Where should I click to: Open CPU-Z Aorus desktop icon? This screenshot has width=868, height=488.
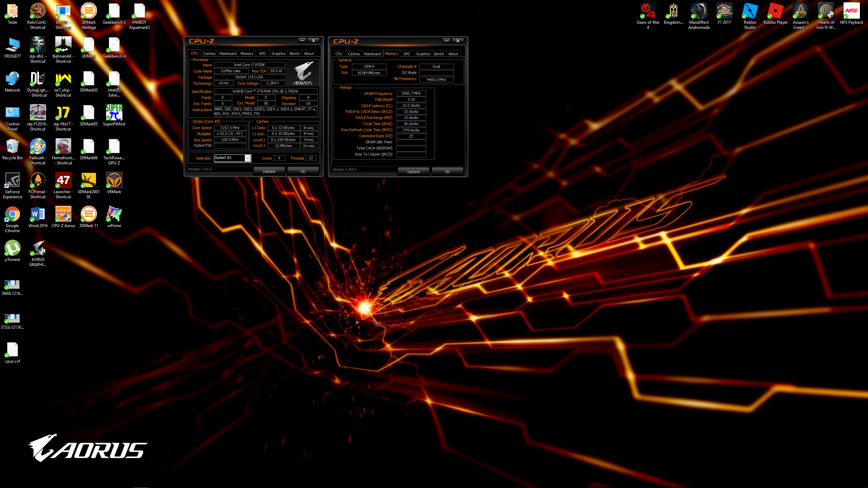[x=63, y=217]
